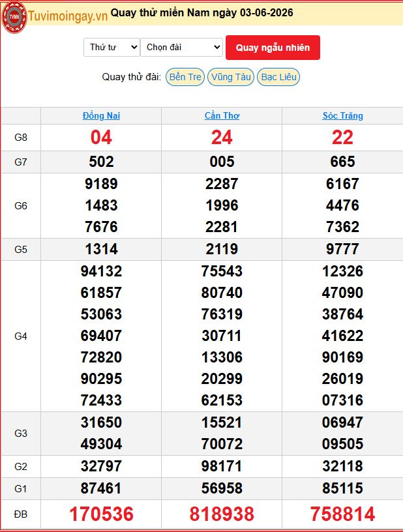Click the G3 number '15521'

tap(222, 422)
